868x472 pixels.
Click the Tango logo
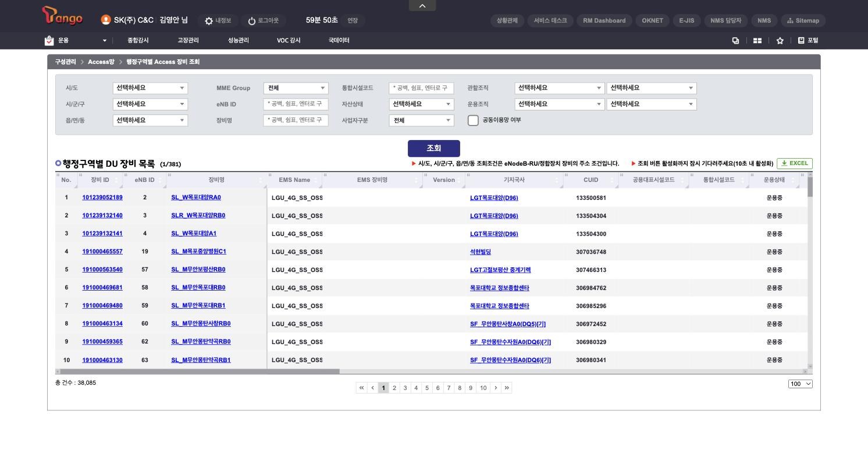62,16
